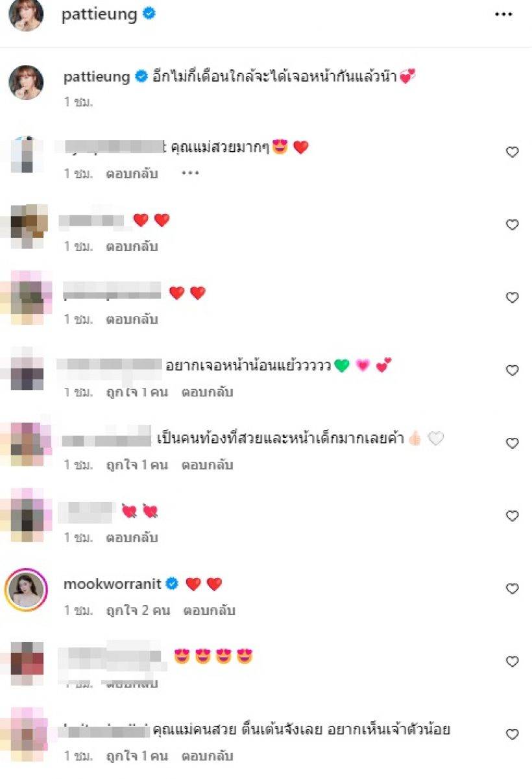Open pattieung username in page header
The height and width of the screenshot is (779, 532).
coord(99,14)
